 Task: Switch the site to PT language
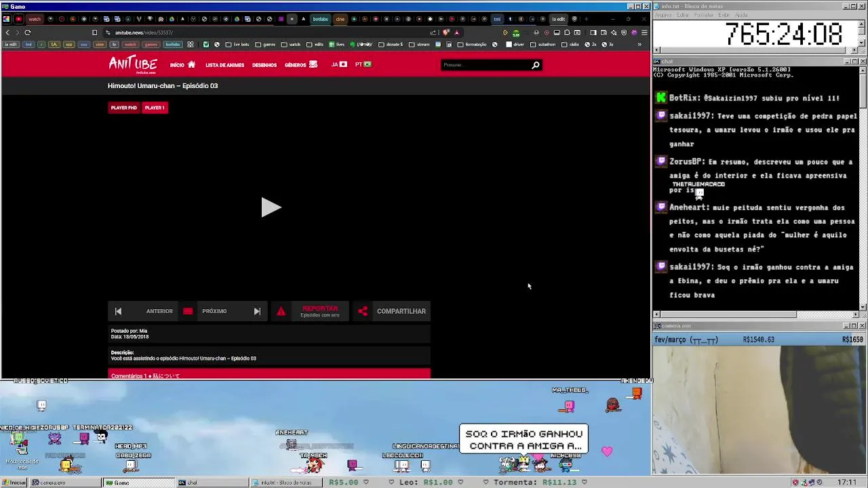(363, 64)
